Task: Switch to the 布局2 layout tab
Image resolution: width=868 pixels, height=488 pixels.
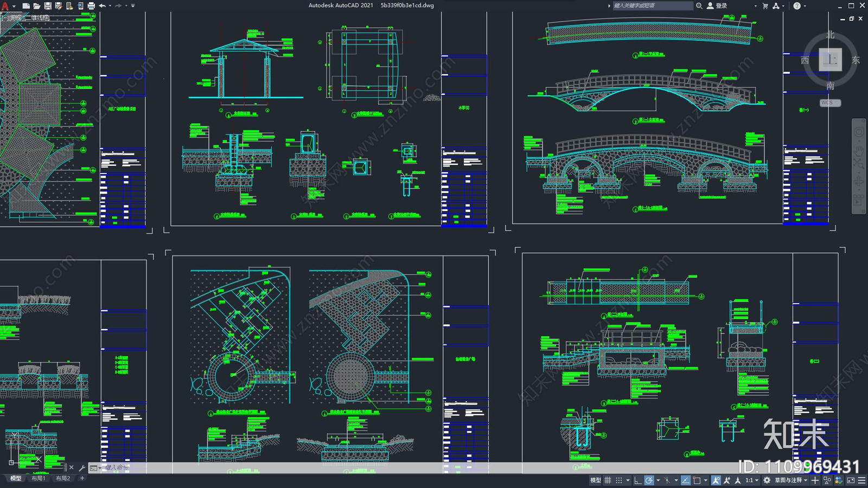Action: (x=63, y=478)
